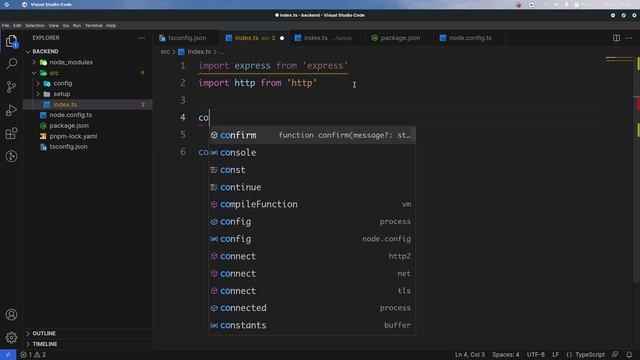Expand the TIMELINE section

point(88,344)
